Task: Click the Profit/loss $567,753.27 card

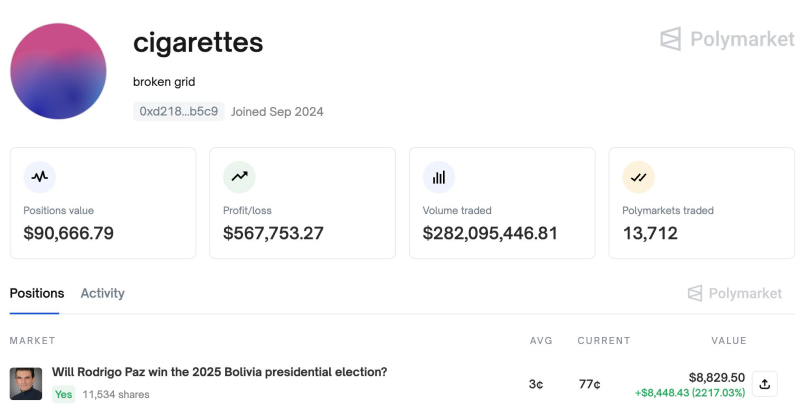Action: 303,203
